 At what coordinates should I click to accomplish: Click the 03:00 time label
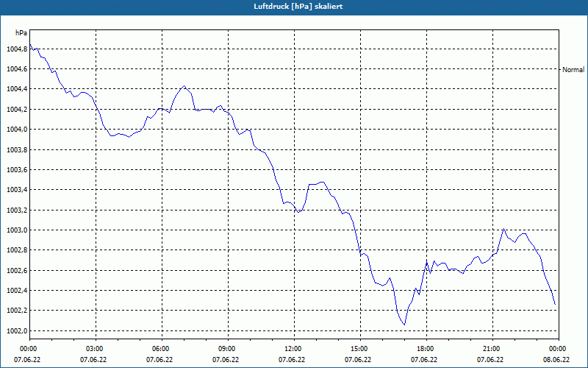tap(96, 349)
